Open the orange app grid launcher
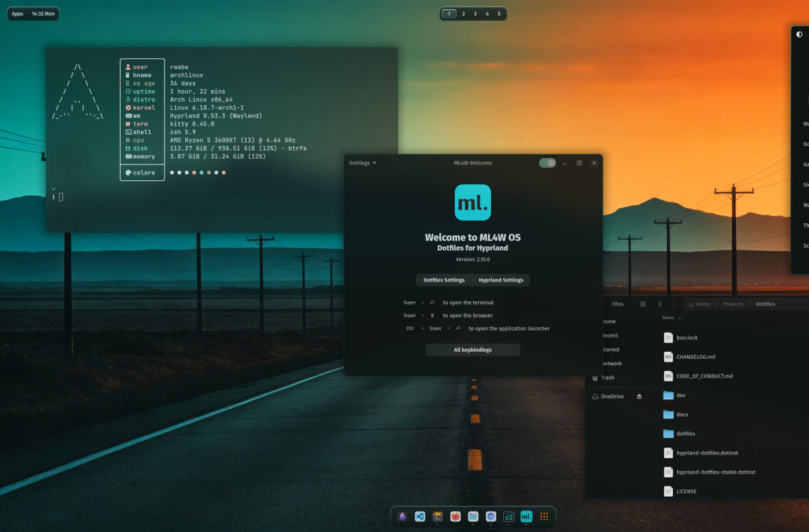The width and height of the screenshot is (809, 532). pos(544,516)
